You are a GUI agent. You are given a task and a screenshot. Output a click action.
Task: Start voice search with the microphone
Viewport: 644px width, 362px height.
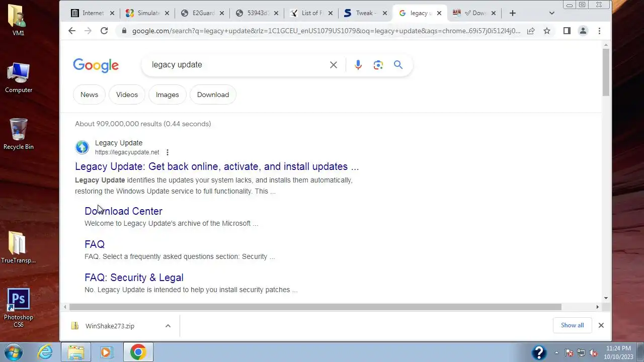tap(358, 64)
